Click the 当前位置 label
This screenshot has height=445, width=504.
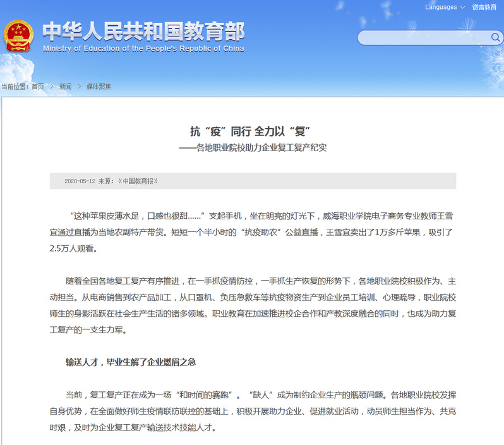(15, 86)
